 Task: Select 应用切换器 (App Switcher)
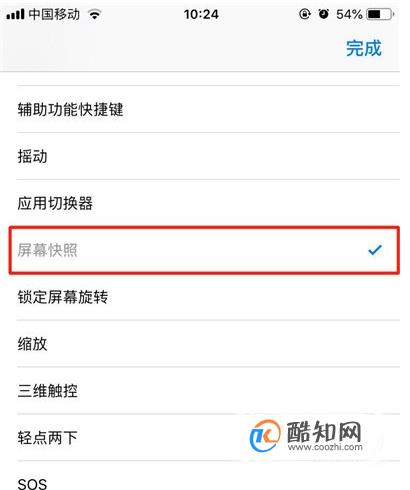pos(208,203)
